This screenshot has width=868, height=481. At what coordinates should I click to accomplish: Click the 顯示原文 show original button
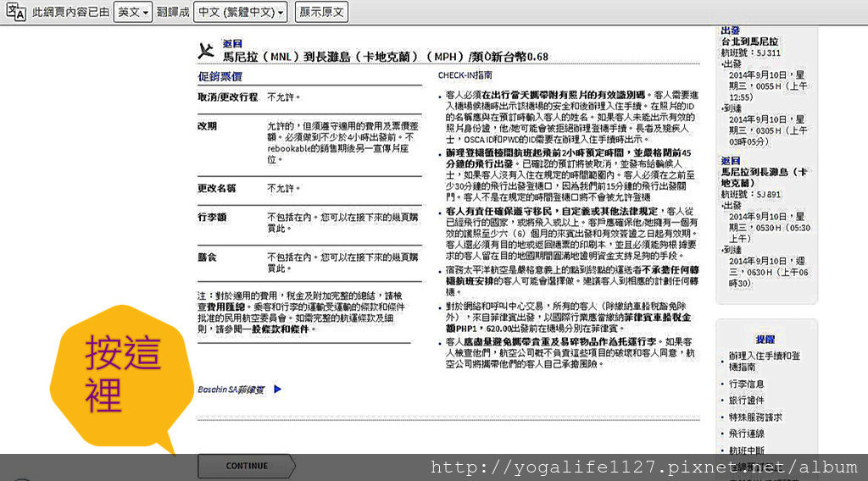coord(321,12)
